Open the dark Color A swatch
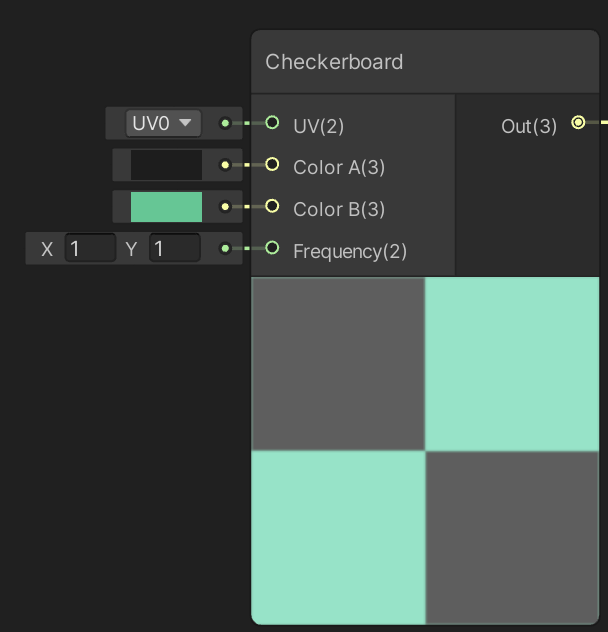This screenshot has width=608, height=632. click(166, 165)
